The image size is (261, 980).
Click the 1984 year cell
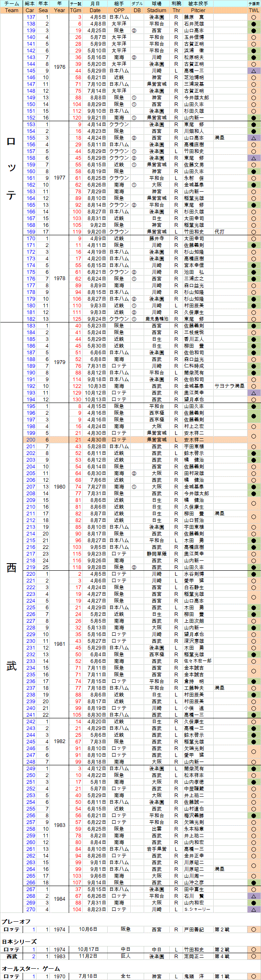tap(59, 899)
